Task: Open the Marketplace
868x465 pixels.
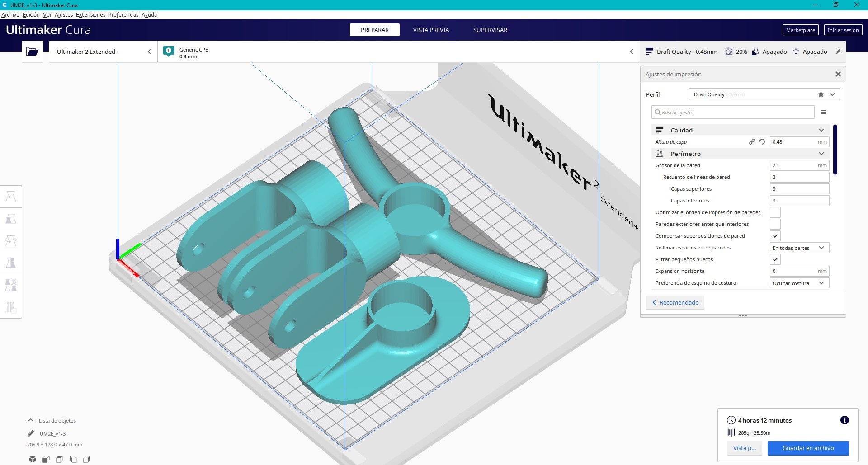Action: 800,30
